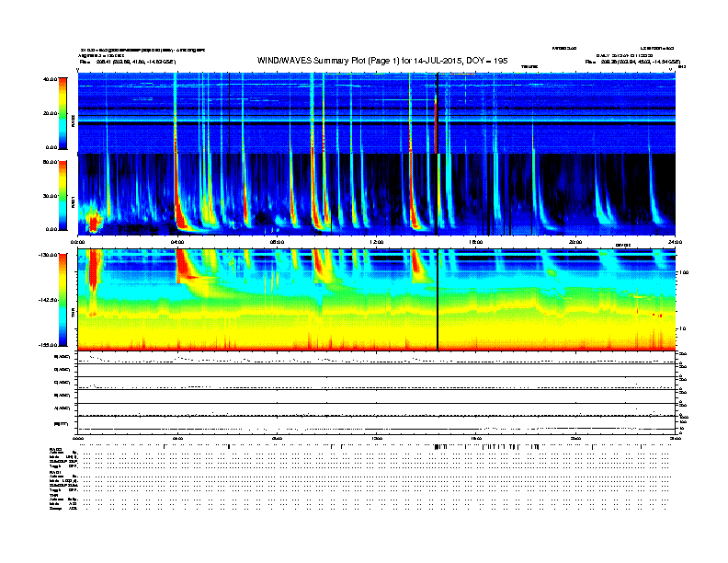The image size is (728, 563).
Task: Click the 100 tick on TNR right axis
Action: coord(683,272)
